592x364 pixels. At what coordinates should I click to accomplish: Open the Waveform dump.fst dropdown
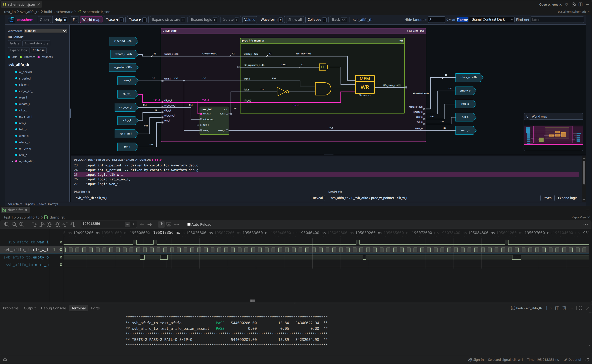(x=45, y=31)
